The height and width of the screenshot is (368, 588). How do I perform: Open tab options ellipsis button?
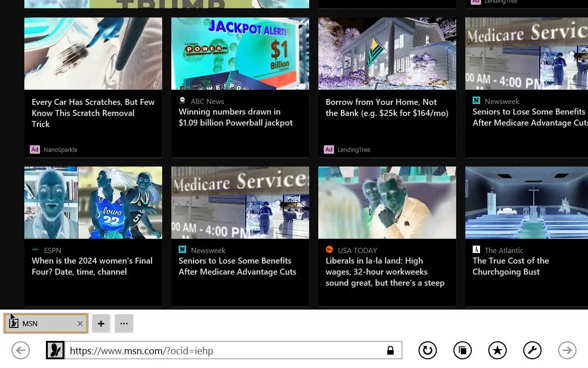(124, 324)
